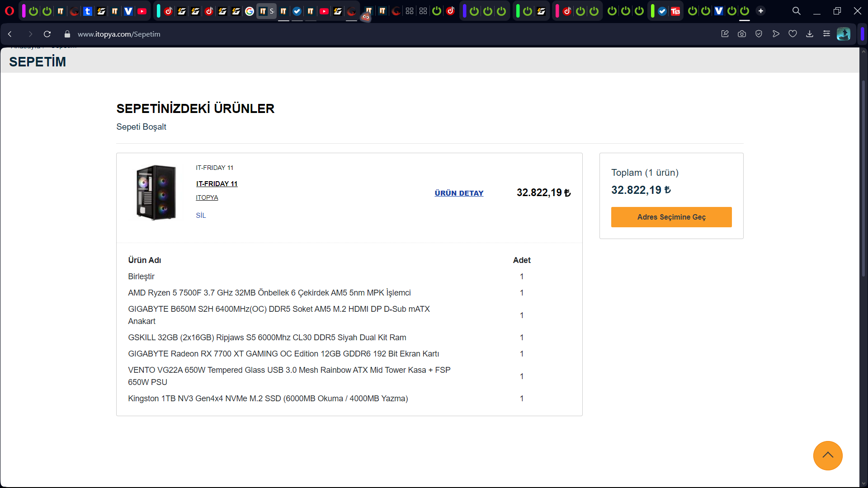Open the IT-FRIDAY 11 product title link
Screen dimensions: 868x488
pyautogui.click(x=217, y=184)
